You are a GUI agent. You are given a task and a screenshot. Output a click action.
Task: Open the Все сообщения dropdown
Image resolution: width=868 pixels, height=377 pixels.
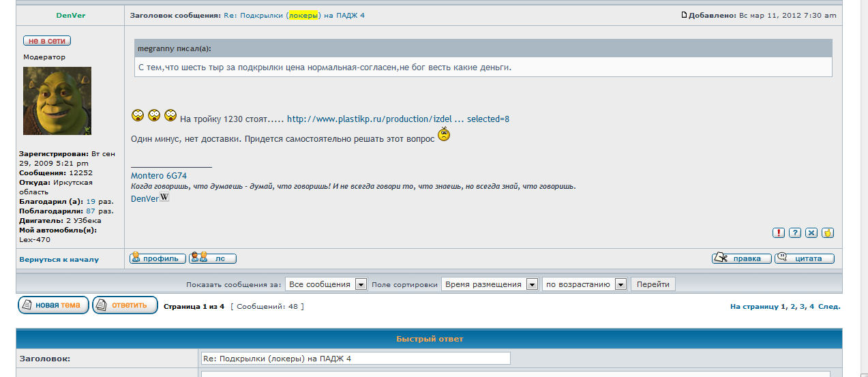pyautogui.click(x=327, y=284)
